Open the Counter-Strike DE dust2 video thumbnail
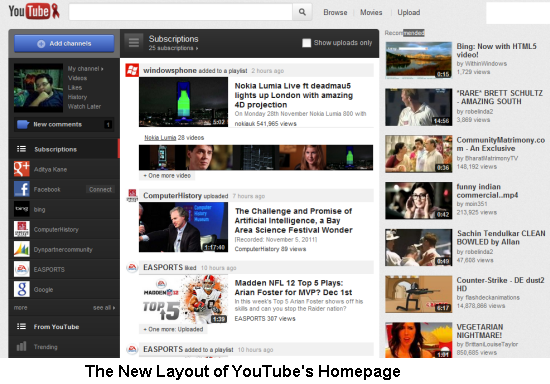This screenshot has width=550, height=384. click(x=418, y=294)
